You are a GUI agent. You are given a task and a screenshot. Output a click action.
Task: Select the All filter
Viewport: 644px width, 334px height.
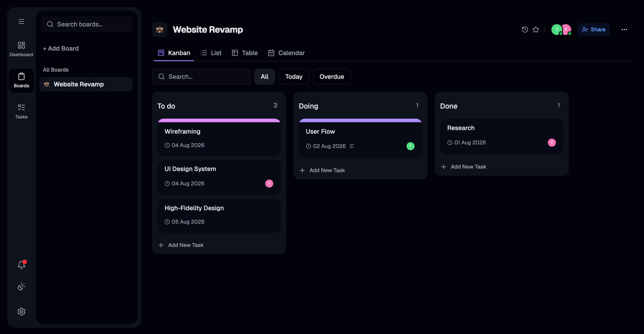click(265, 77)
